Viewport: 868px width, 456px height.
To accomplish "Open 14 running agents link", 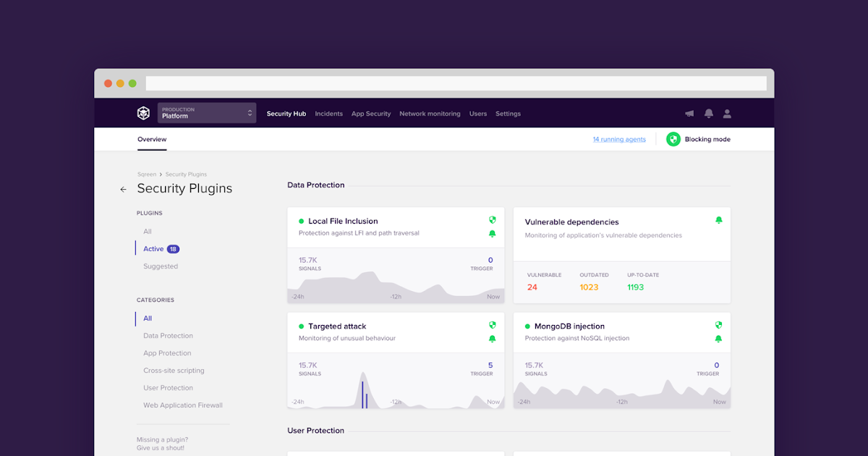I will (619, 139).
